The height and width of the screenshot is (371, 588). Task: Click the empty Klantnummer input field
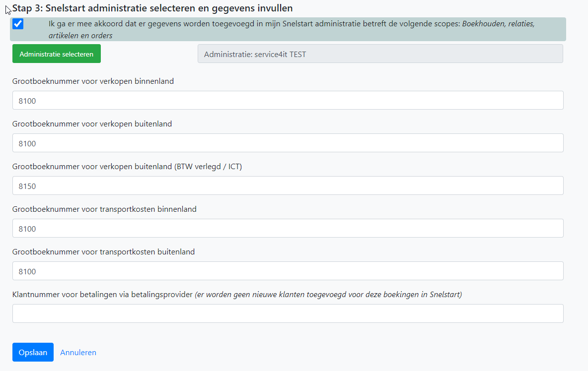coord(288,313)
